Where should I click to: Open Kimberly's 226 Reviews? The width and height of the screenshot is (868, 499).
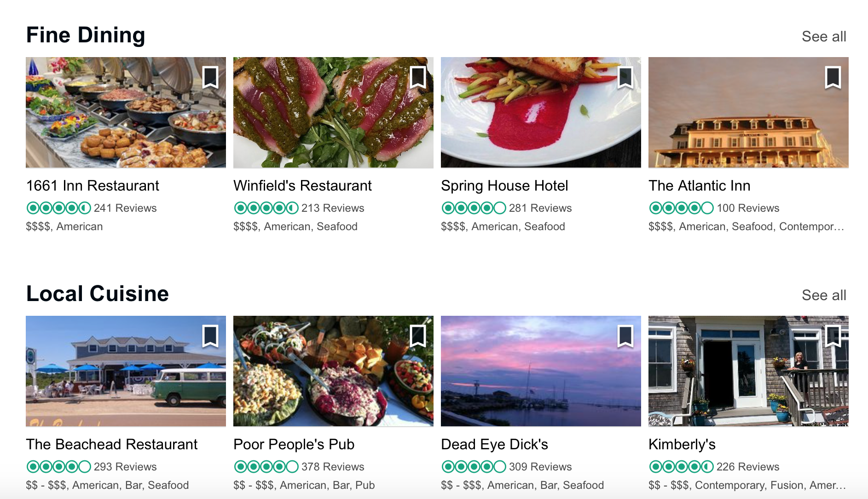(747, 467)
